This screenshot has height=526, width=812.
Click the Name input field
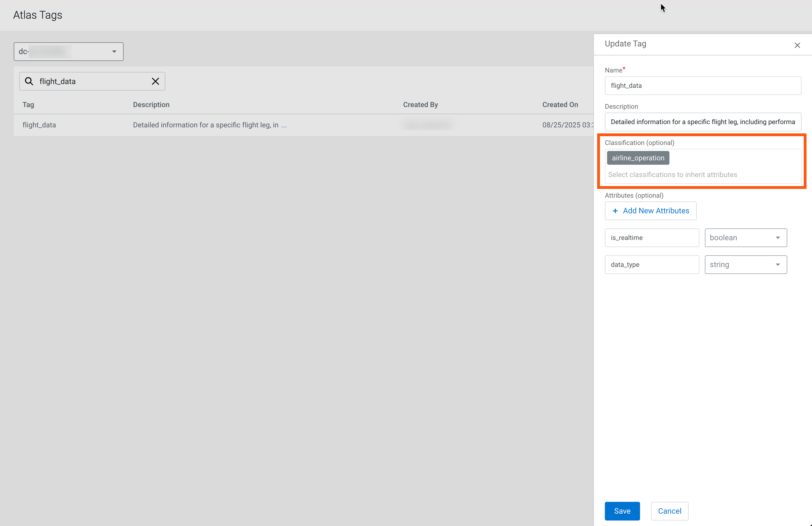point(702,86)
